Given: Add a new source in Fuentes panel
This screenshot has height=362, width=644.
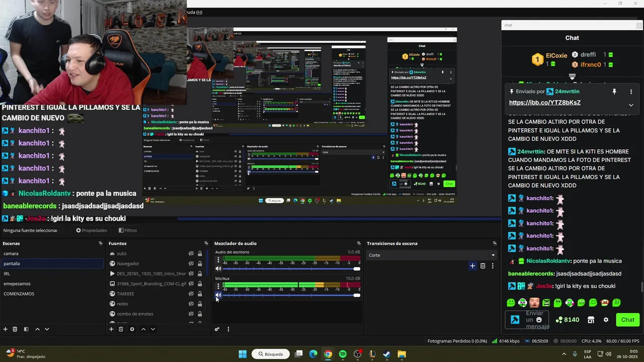Looking at the screenshot, I should [111, 329].
